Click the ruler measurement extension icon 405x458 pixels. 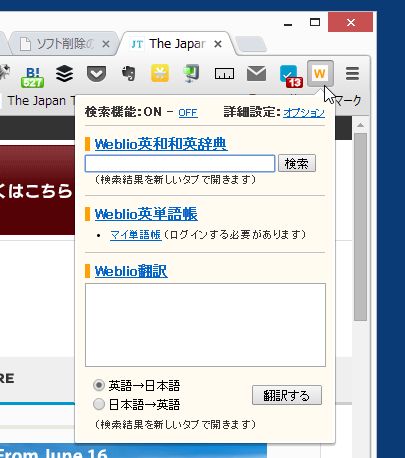tap(224, 74)
